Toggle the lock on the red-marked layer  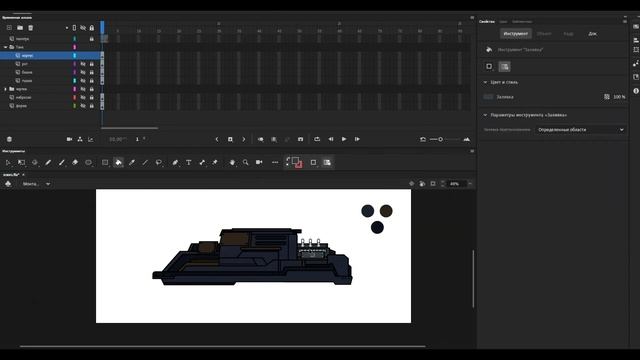(92, 98)
